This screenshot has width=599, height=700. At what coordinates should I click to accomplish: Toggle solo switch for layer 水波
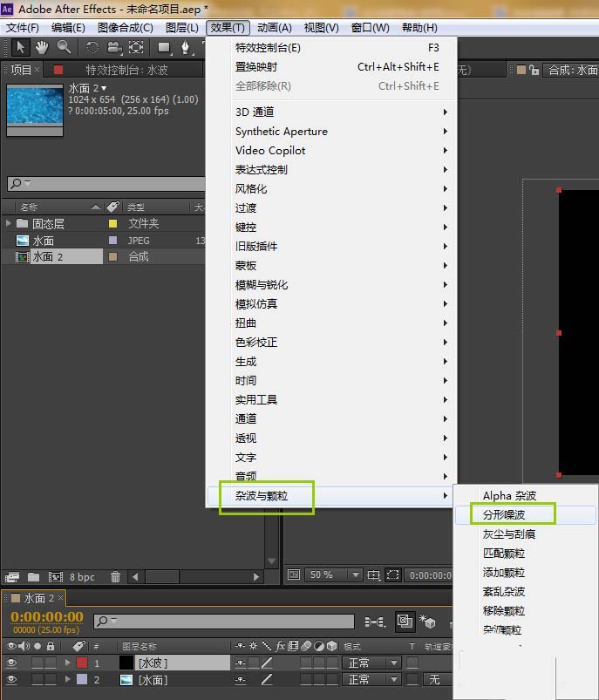(37, 663)
